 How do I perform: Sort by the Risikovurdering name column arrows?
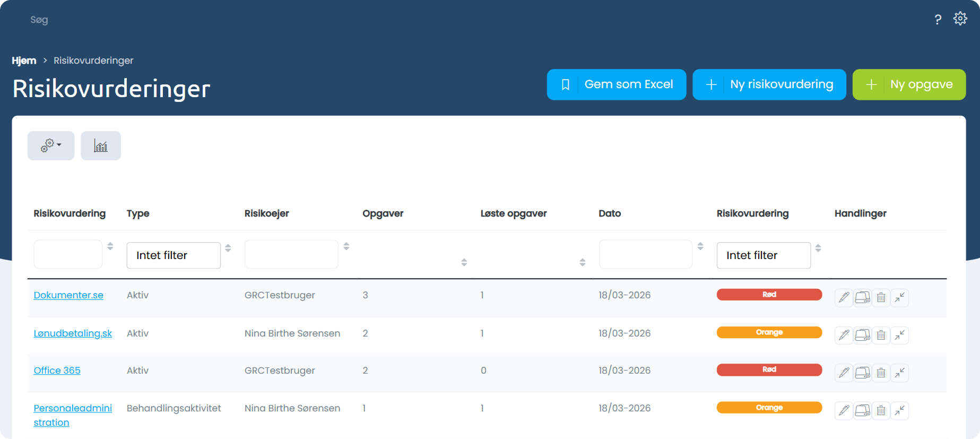pos(110,246)
